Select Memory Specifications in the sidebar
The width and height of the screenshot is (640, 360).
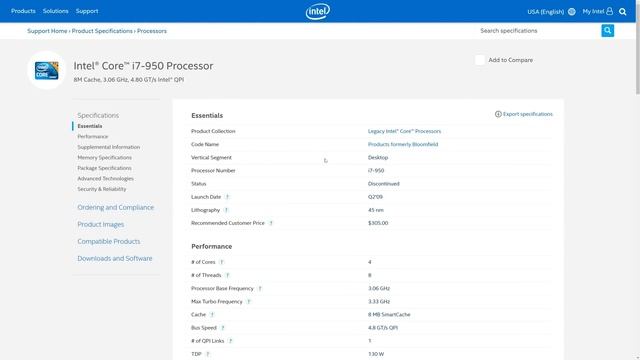click(104, 158)
